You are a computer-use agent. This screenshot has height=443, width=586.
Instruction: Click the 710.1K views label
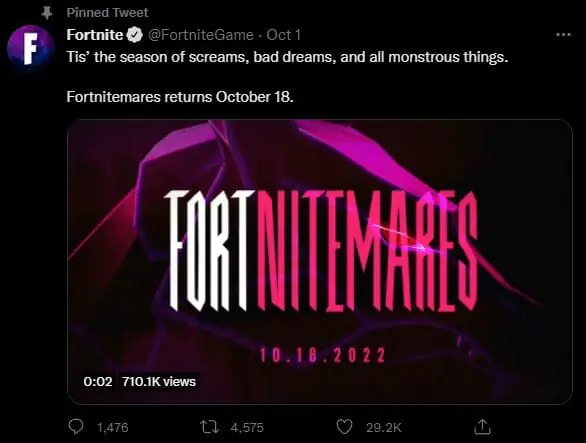(x=159, y=382)
